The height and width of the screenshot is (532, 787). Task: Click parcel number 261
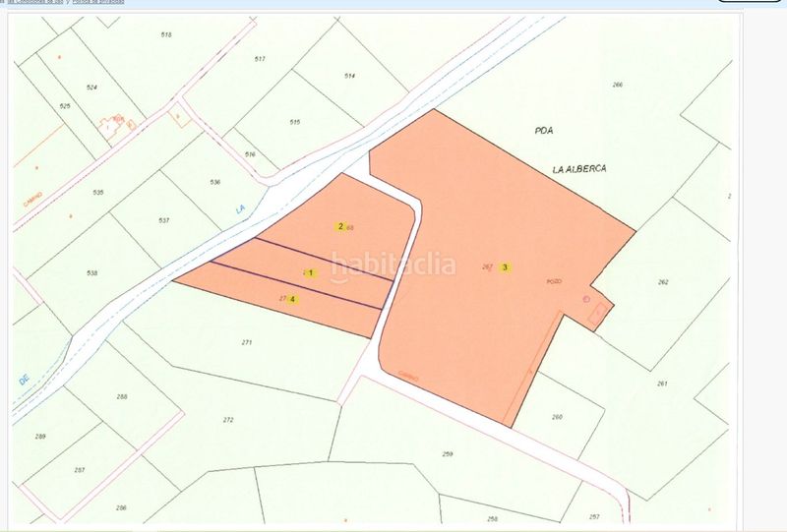point(662,384)
